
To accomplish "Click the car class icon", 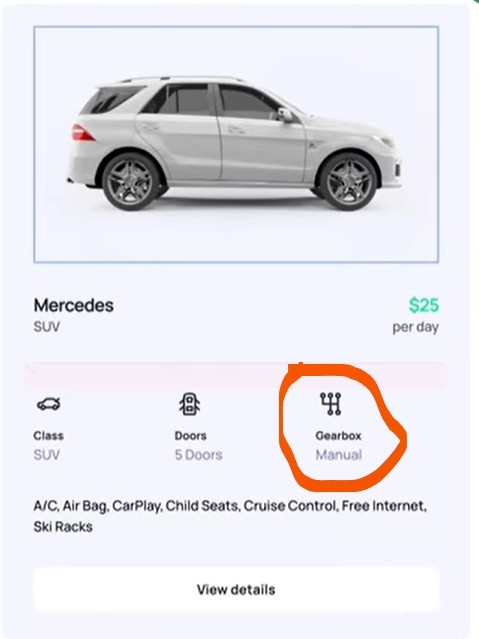I will pos(49,404).
